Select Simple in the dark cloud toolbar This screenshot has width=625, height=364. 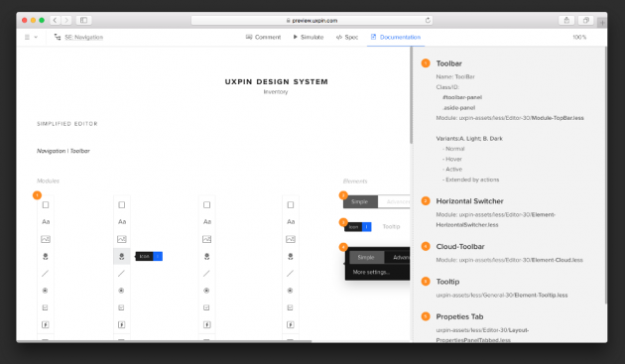click(x=366, y=257)
